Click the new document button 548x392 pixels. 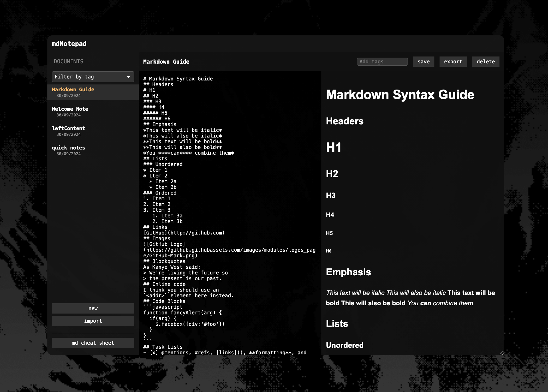click(x=93, y=308)
